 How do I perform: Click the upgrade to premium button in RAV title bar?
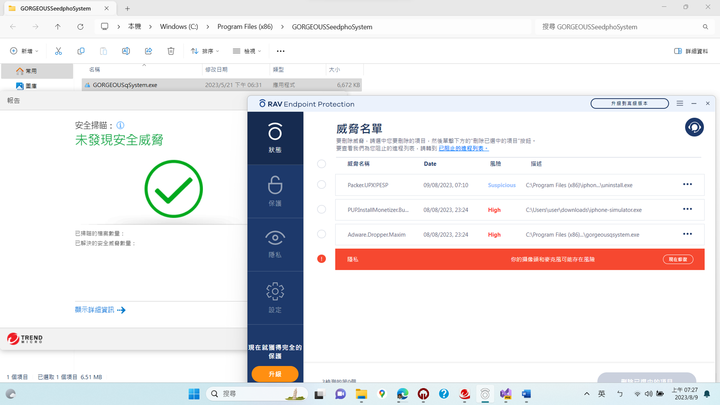tap(629, 104)
